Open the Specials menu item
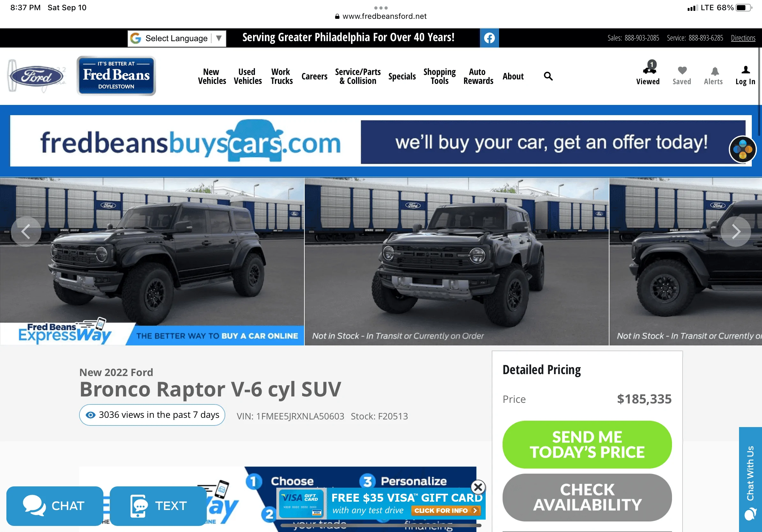The image size is (762, 532). tap(402, 76)
